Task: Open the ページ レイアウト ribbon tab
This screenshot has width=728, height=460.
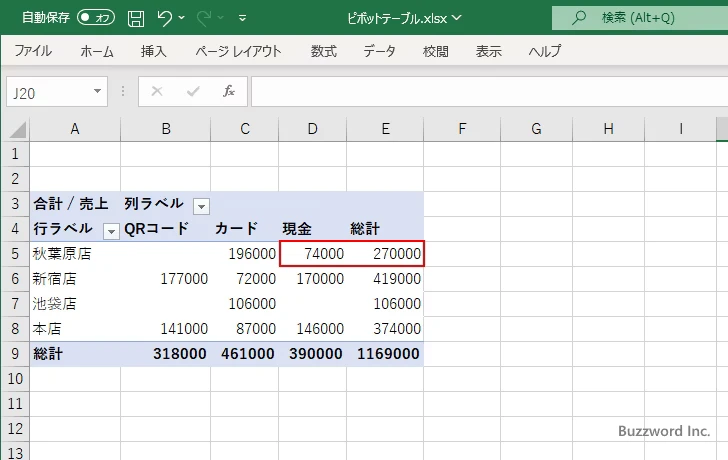Action: 238,51
